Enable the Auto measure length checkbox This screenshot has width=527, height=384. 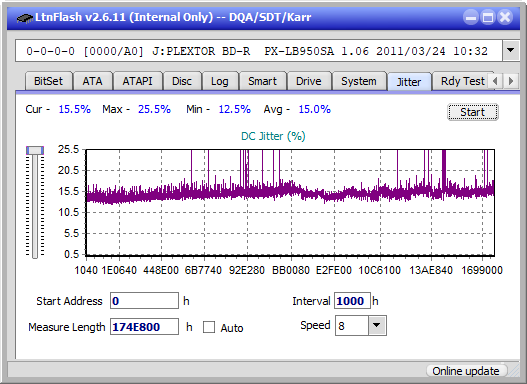tap(209, 327)
